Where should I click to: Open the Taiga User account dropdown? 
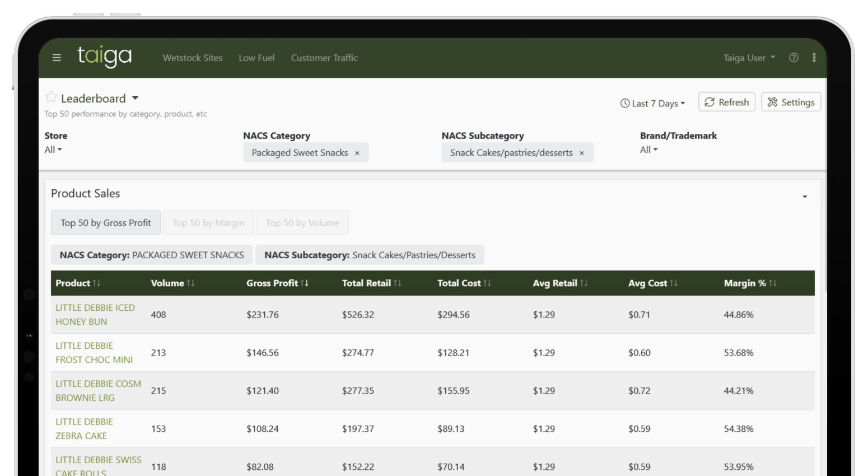(749, 58)
